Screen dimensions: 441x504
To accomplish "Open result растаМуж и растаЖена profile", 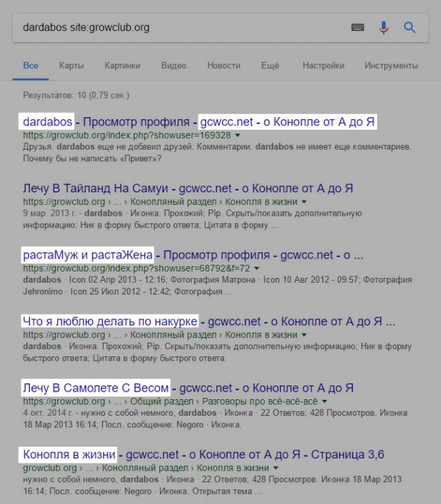I will 193,255.
